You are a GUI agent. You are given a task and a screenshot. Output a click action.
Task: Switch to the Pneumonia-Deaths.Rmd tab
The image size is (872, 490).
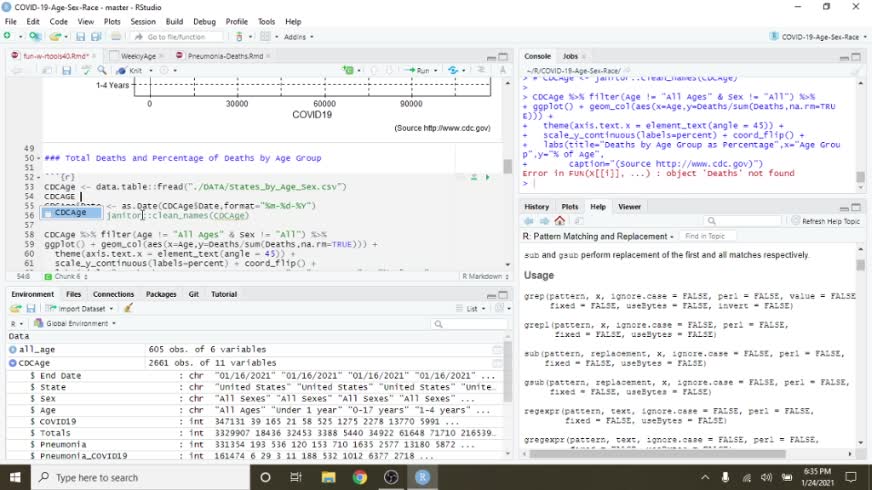[x=225, y=56]
